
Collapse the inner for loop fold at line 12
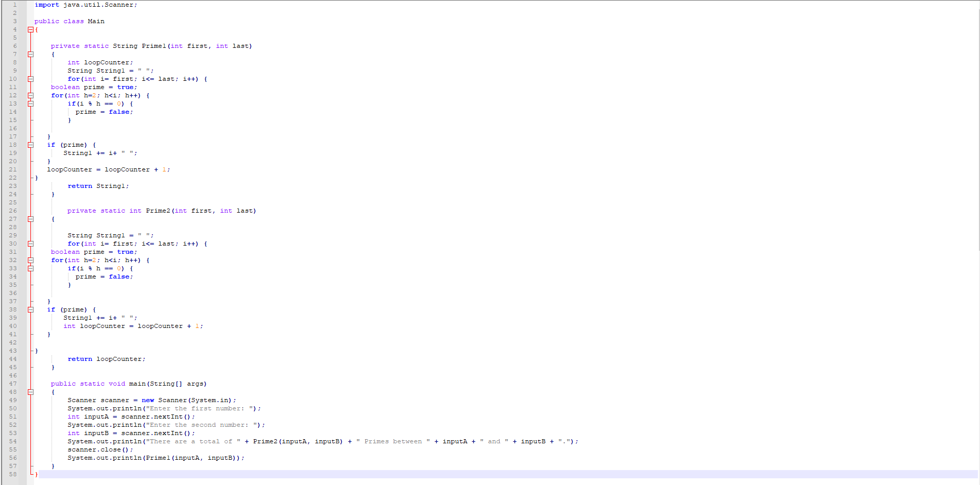pyautogui.click(x=30, y=95)
